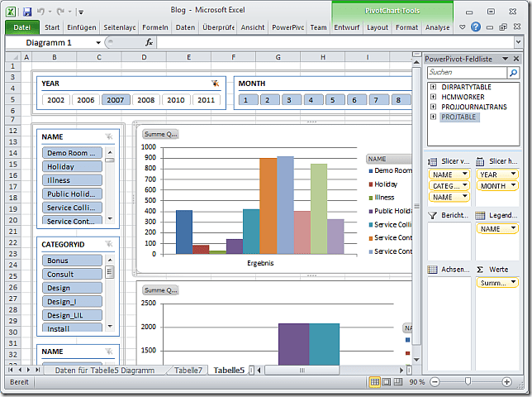Toggle the Holiday item in NAME slicer
The height and width of the screenshot is (397, 532).
[x=72, y=166]
